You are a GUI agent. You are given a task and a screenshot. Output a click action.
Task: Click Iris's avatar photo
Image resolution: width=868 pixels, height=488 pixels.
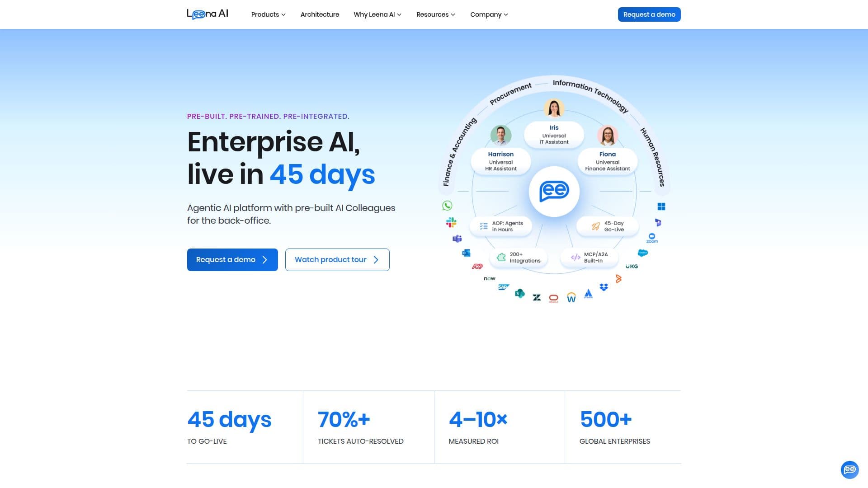(554, 108)
